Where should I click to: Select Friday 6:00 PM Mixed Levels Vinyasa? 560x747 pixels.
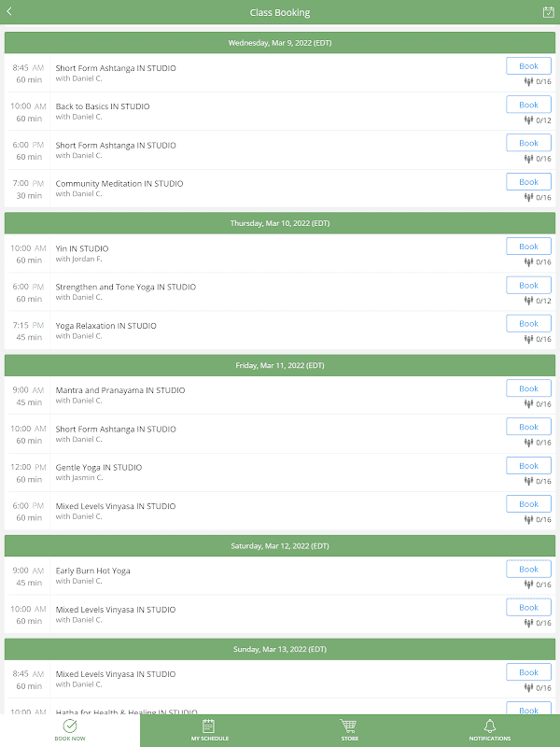click(115, 506)
